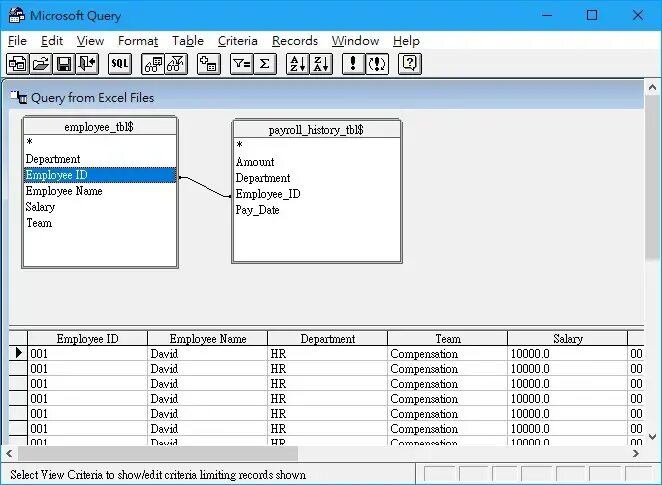Open the File menu

(x=17, y=41)
